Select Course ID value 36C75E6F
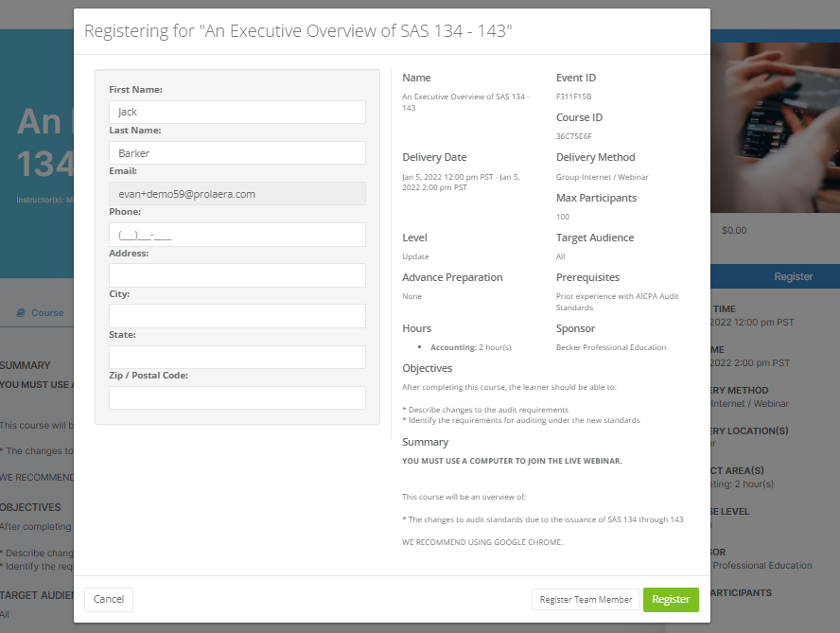 pyautogui.click(x=574, y=136)
